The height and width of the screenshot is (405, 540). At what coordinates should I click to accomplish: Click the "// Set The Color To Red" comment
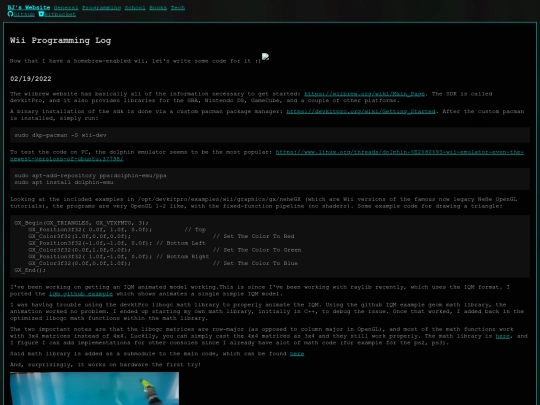pyautogui.click(x=253, y=236)
